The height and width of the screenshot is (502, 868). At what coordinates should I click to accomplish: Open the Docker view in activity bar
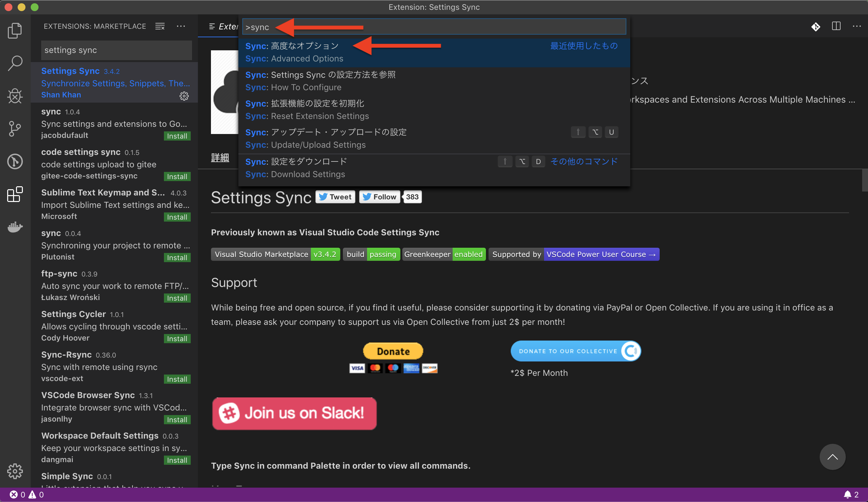pos(15,227)
